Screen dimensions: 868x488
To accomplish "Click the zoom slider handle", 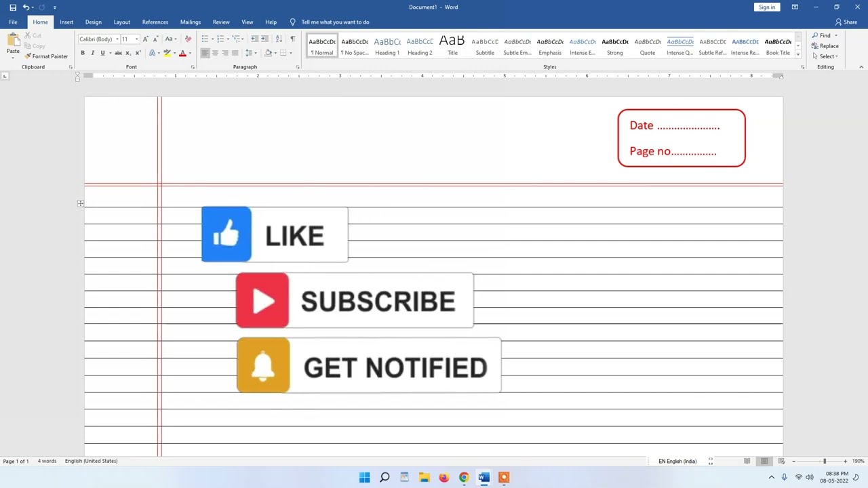I will click(825, 461).
